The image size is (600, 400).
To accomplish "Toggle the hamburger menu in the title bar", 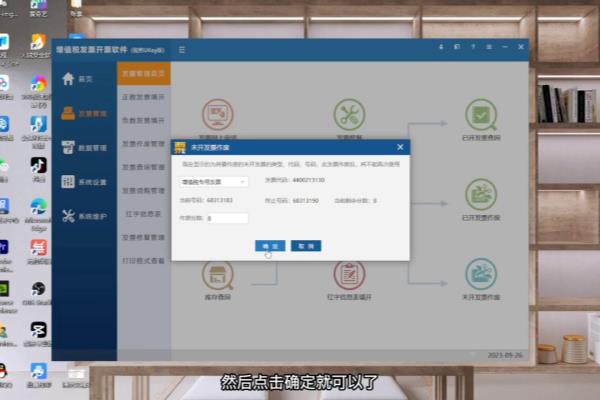I will coord(182,50).
